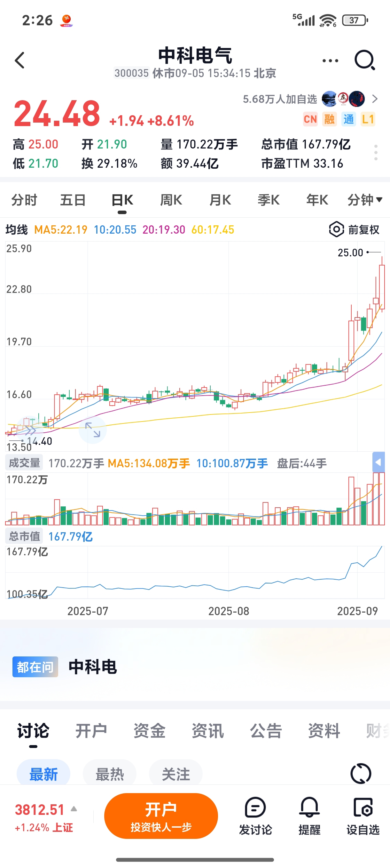Tap the MA5:22.19 value
Image resolution: width=390 pixels, height=868 pixels.
[x=61, y=230]
